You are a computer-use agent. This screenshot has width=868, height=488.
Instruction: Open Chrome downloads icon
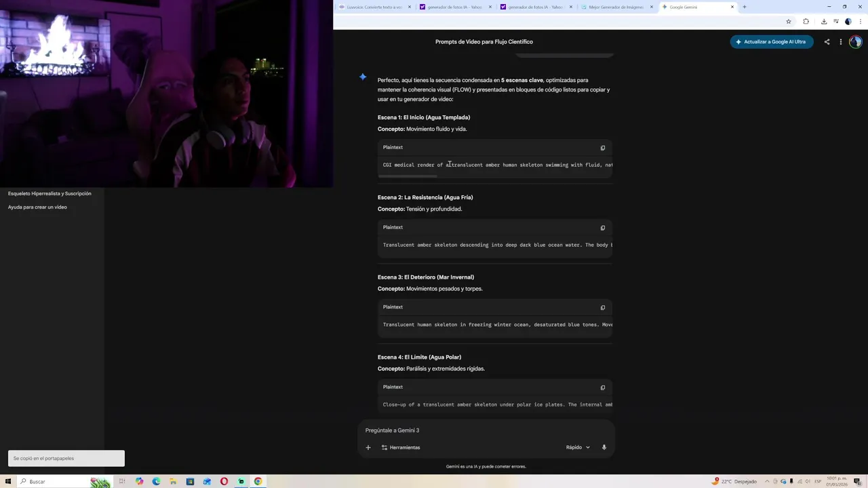(x=824, y=21)
